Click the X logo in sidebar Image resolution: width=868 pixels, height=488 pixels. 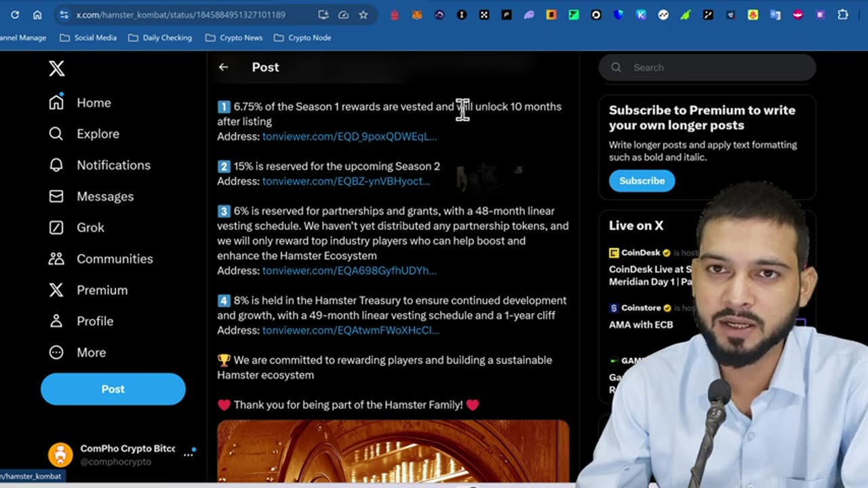click(x=56, y=68)
